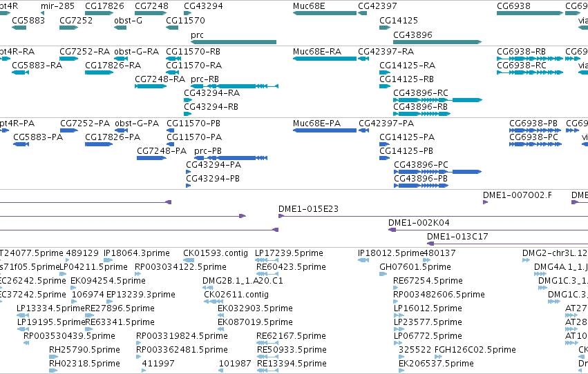
Task: Select the CG11570-RA transcript label
Action: (x=194, y=66)
